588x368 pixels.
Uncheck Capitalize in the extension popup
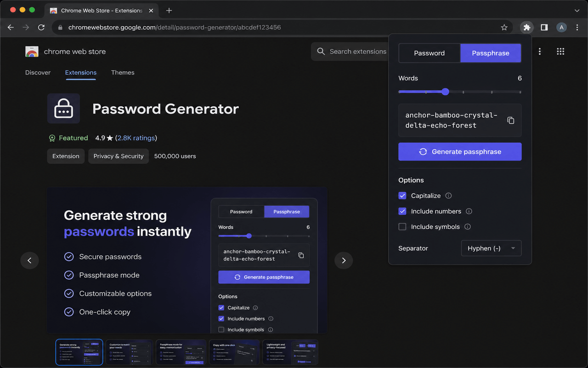[402, 195]
